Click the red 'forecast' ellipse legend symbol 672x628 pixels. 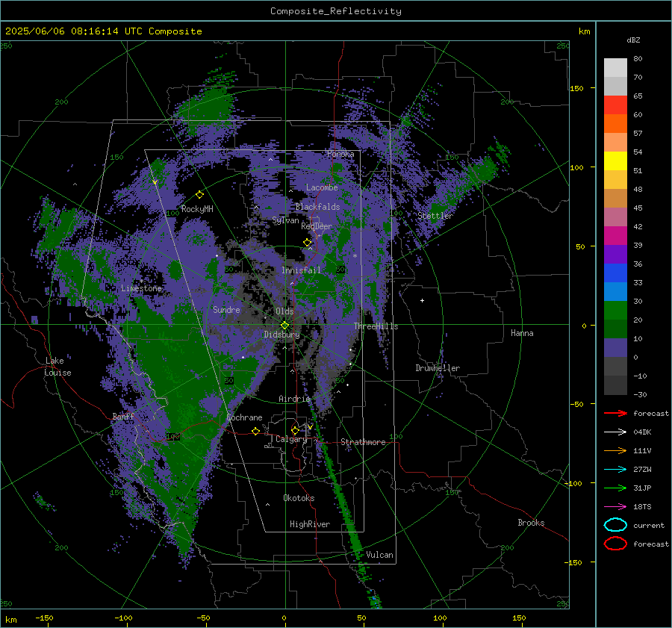[x=615, y=544]
